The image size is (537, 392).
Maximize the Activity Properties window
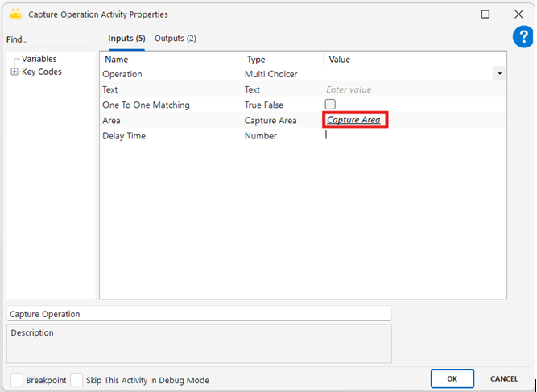[x=485, y=14]
